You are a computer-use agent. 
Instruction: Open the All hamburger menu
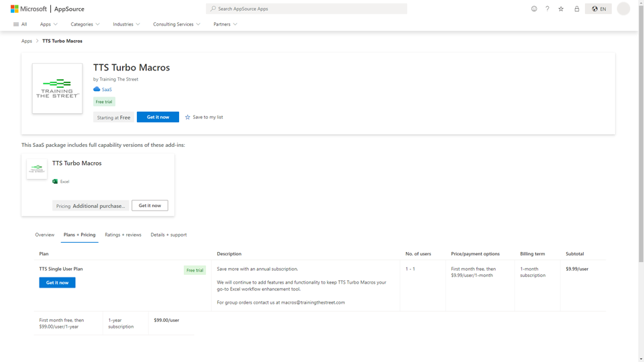coord(20,24)
